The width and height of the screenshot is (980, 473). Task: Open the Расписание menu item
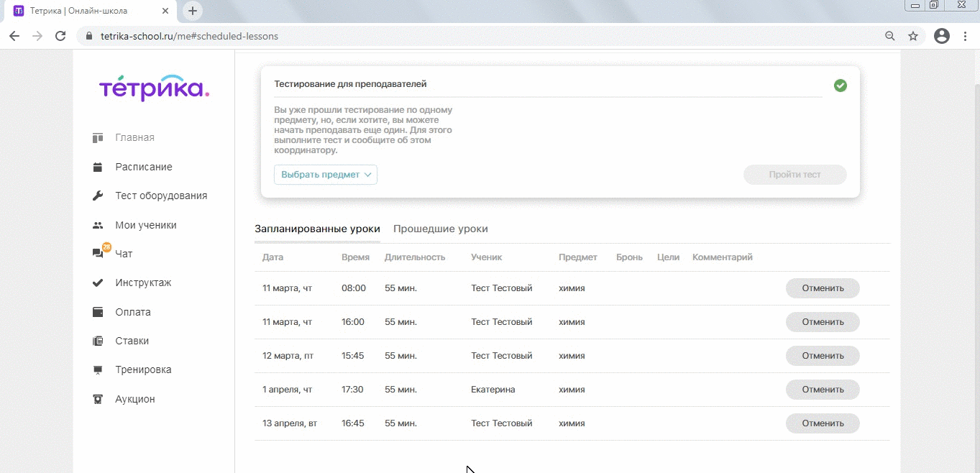(x=144, y=167)
